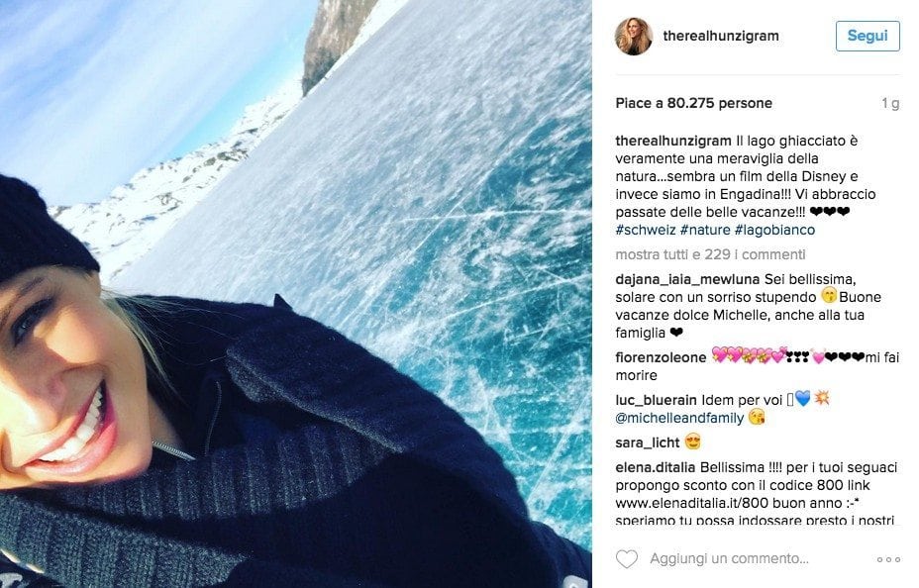This screenshot has height=588, width=919.
Task: Click the heart like icon
Action: 627,558
